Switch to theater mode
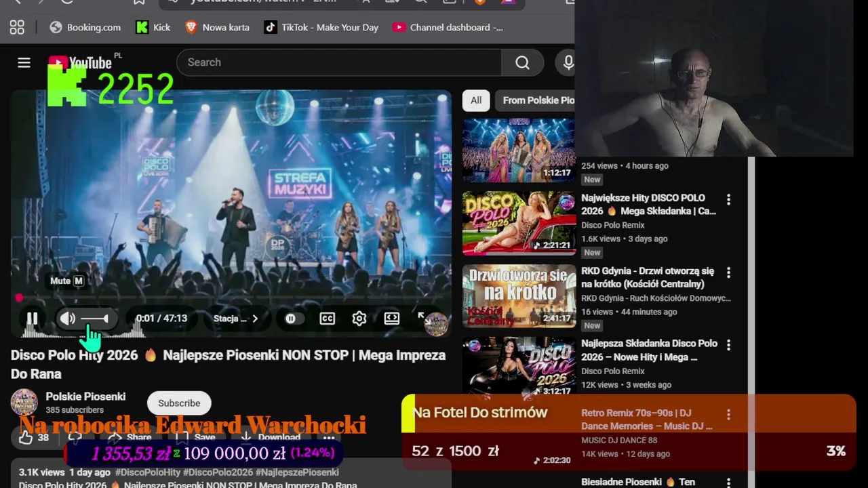Viewport: 868px width, 488px height. [392, 319]
